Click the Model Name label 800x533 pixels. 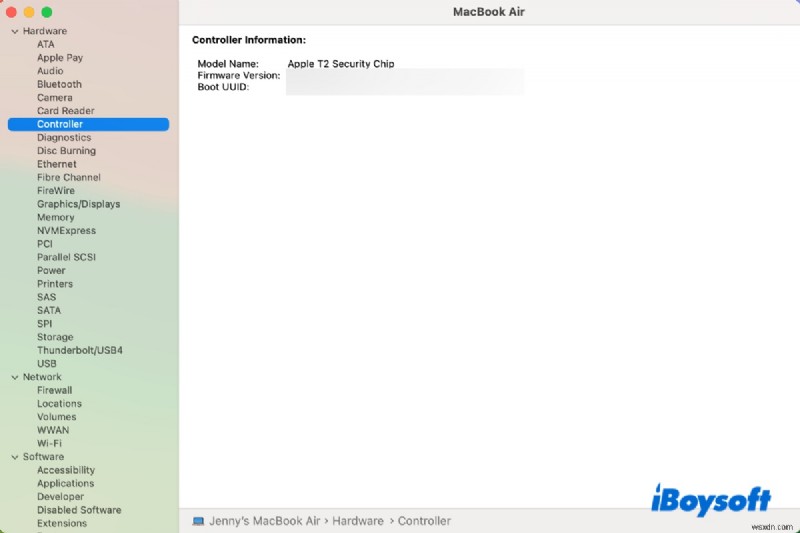click(228, 64)
